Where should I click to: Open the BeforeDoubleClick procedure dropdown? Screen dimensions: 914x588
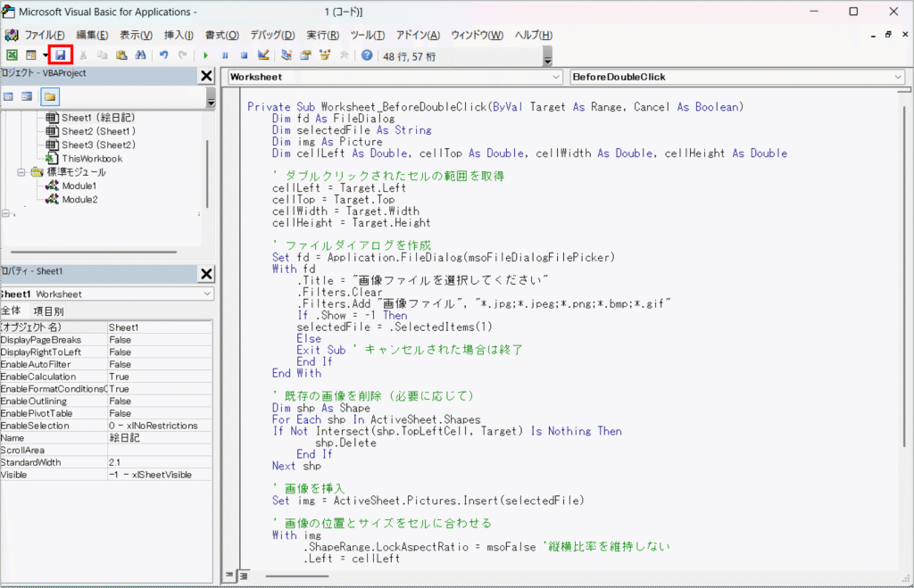[x=897, y=78]
